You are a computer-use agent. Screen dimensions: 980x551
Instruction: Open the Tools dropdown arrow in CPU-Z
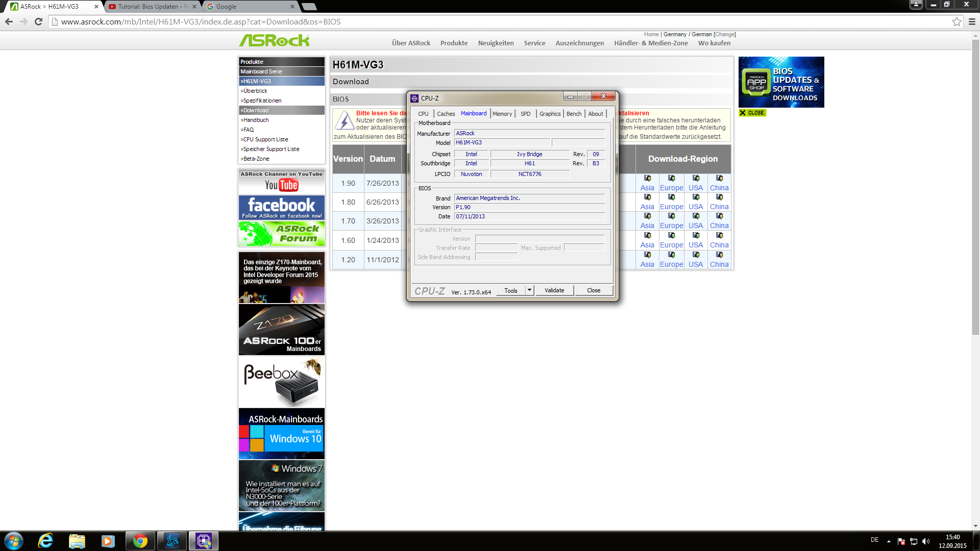[529, 290]
